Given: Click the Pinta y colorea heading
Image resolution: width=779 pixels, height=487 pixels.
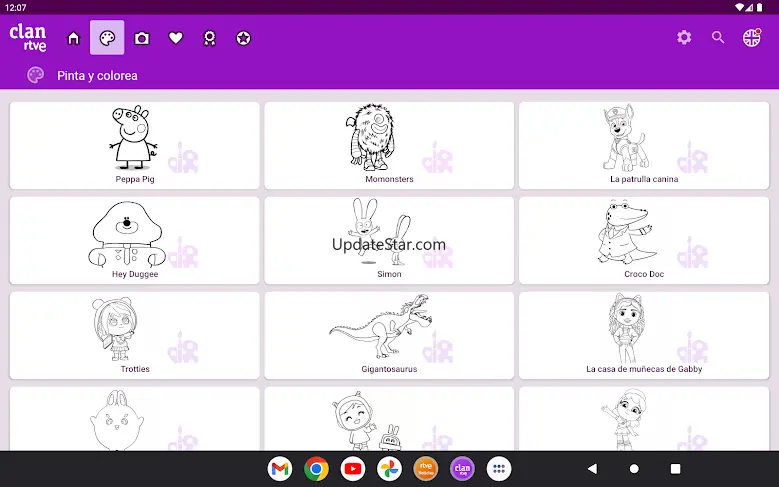Looking at the screenshot, I should (97, 76).
